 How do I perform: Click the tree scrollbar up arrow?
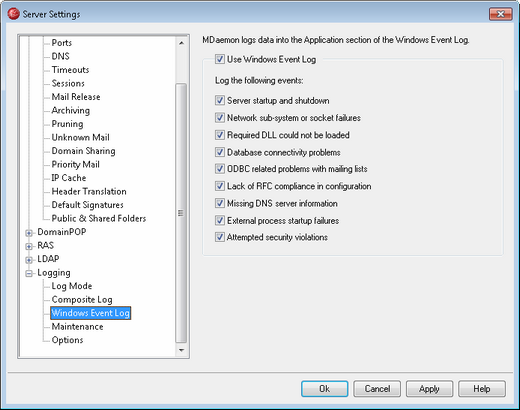point(181,43)
